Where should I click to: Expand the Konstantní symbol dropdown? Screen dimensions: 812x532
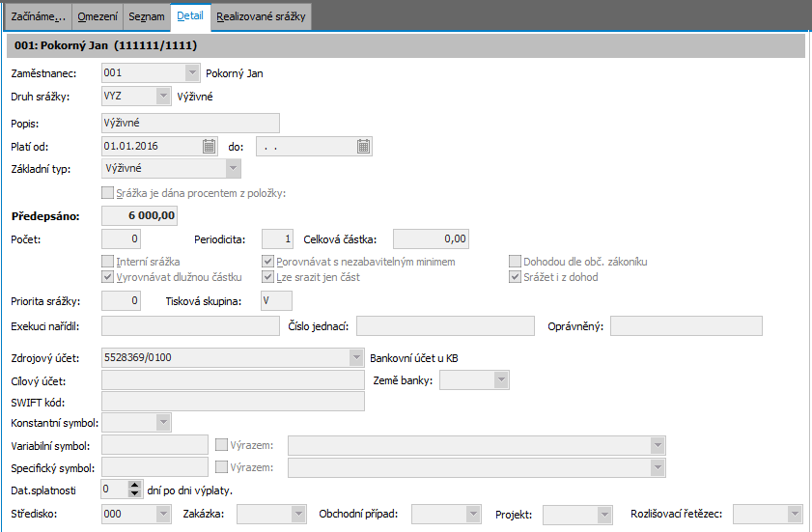pos(162,422)
